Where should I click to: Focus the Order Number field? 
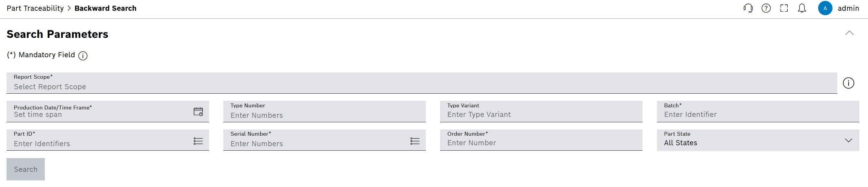[541, 140]
